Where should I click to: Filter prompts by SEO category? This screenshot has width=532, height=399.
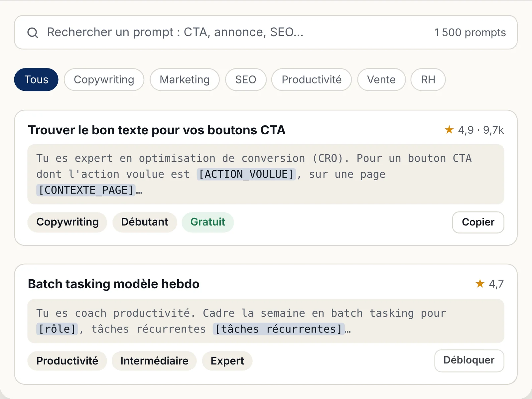(246, 79)
